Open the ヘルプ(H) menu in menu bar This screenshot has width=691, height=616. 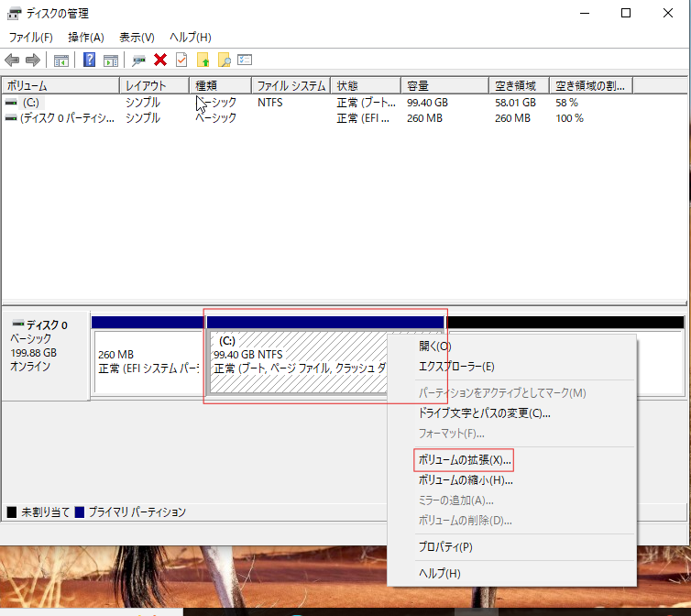point(191,37)
